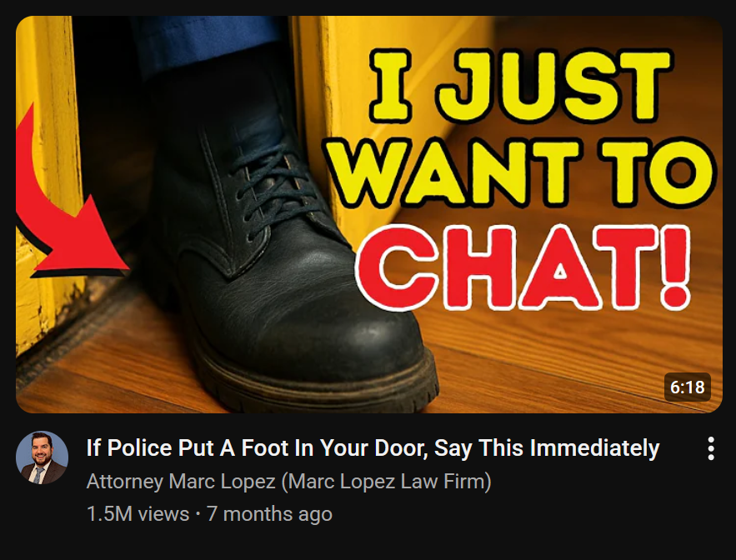736x560 pixels.
Task: Click the 6:18 duration badge
Action: 687,387
